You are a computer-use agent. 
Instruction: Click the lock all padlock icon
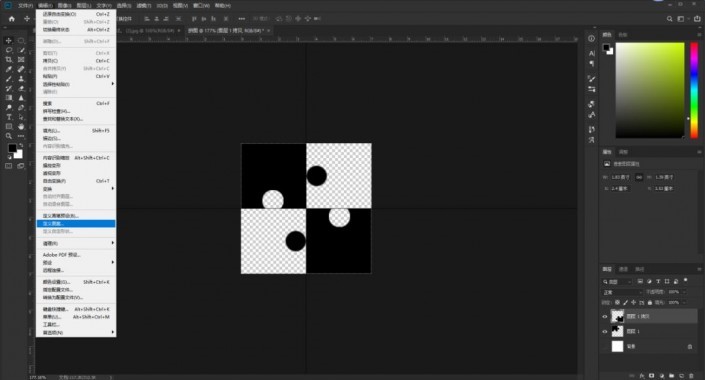[650, 303]
